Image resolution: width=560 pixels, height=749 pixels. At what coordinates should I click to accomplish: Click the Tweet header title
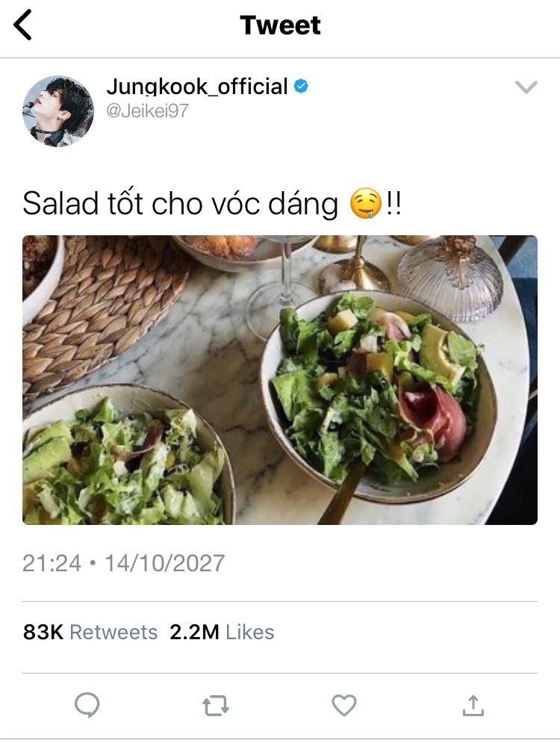coord(280,25)
